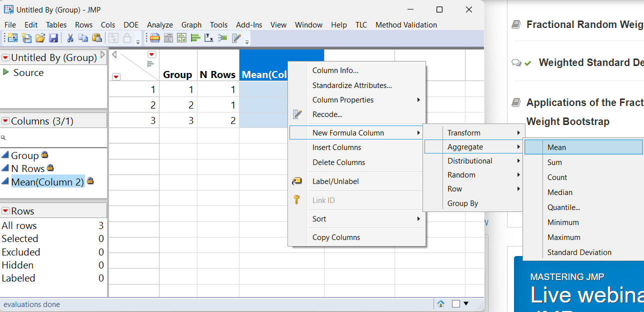Viewport: 644px width, 312px height.
Task: Open the lower red triangle rows menu in table corner
Action: pyautogui.click(x=116, y=76)
